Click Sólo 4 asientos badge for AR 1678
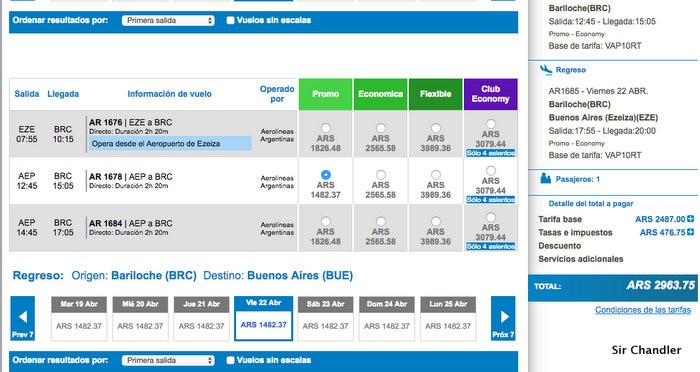The width and height of the screenshot is (700, 372). tap(491, 200)
